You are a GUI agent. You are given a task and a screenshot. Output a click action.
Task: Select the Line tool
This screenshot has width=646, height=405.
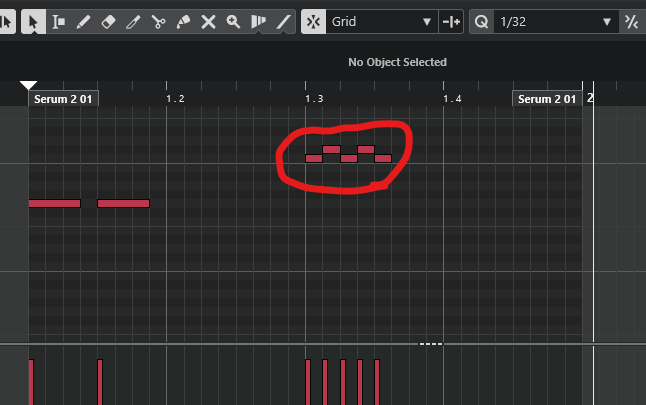(x=284, y=21)
